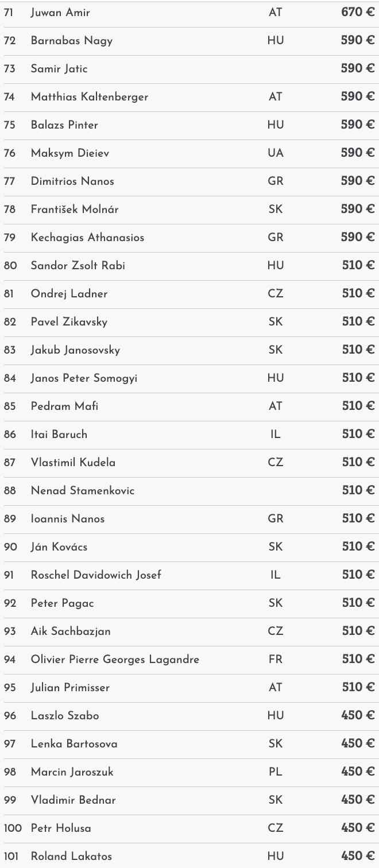Image resolution: width=379 pixels, height=868 pixels.
Task: Click rank number 85 beside Pedram Mafi
Action: click(x=10, y=406)
